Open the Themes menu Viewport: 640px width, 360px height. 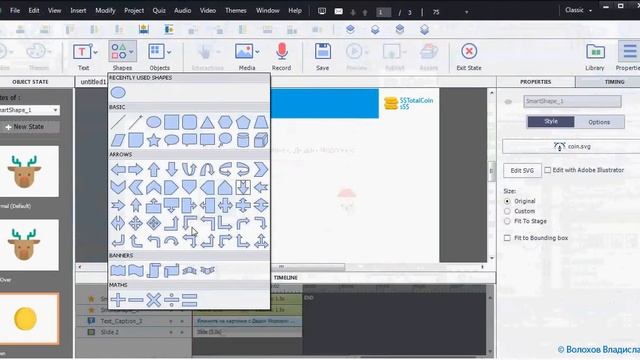[236, 11]
